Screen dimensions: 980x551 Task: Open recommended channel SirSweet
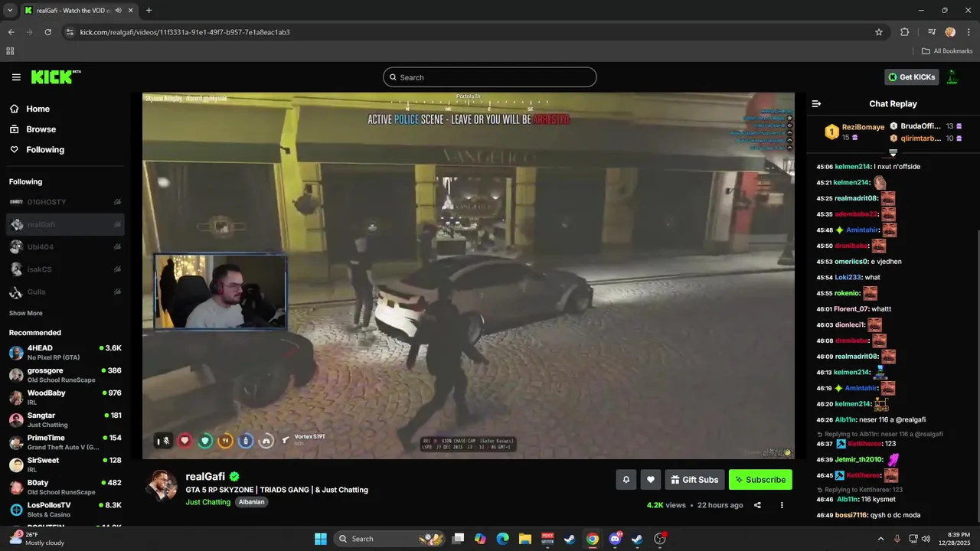tap(65, 465)
